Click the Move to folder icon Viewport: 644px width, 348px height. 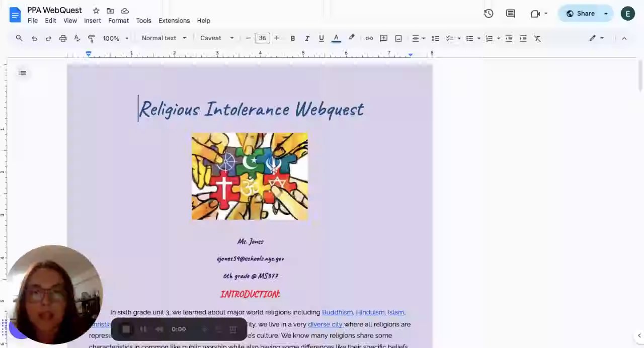click(110, 11)
